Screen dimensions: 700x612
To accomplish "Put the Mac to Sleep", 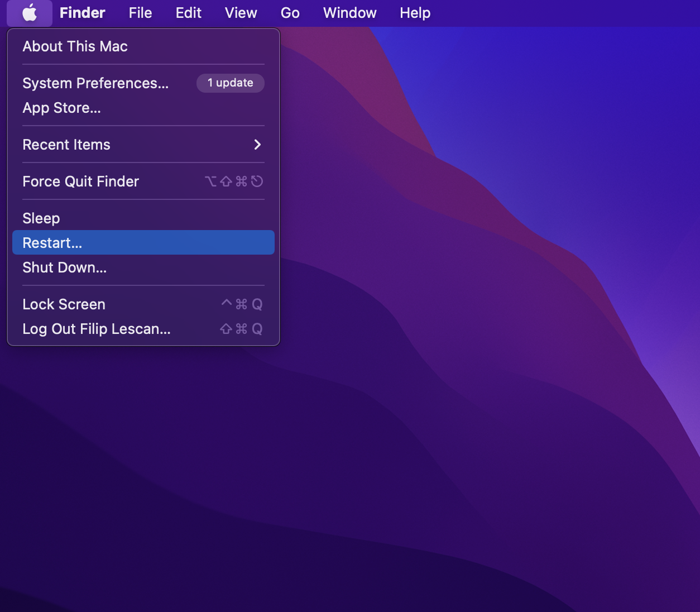I will click(x=143, y=218).
